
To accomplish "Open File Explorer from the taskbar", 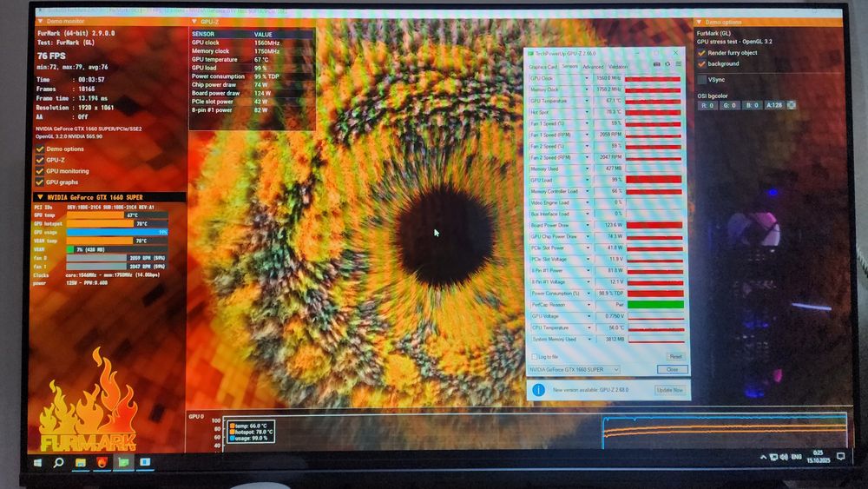I will [x=80, y=462].
